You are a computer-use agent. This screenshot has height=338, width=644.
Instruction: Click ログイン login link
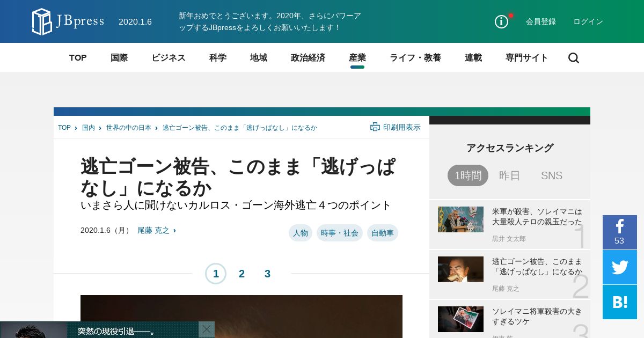tap(588, 21)
